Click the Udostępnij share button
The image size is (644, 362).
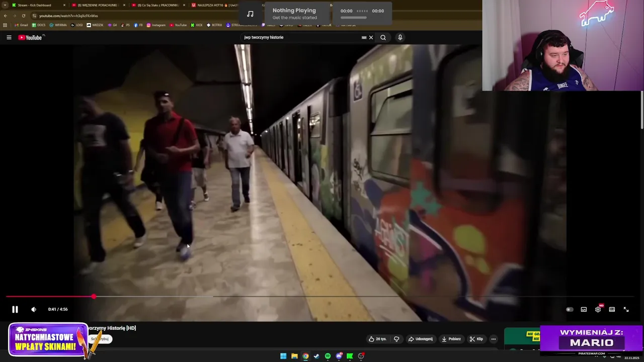tap(420, 339)
